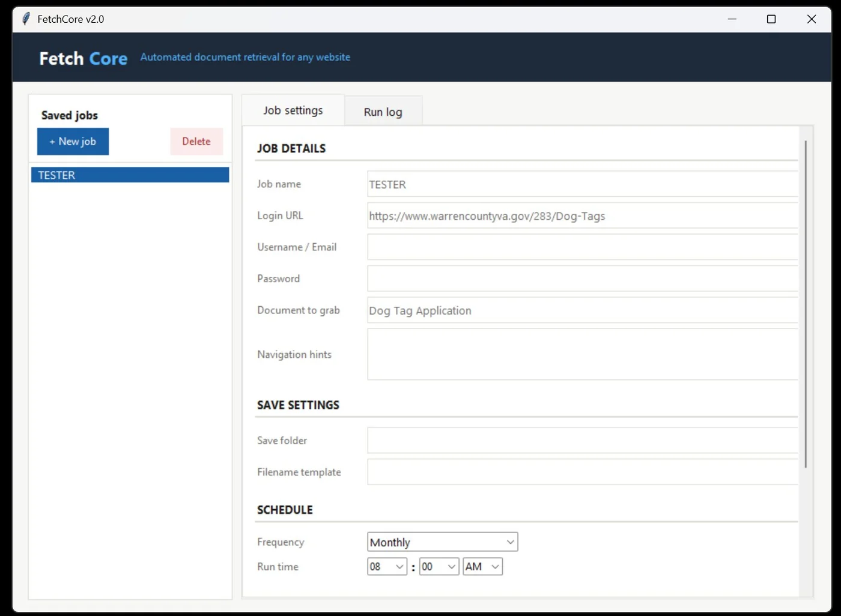
Task: Click the Username / Email field
Action: tap(583, 247)
